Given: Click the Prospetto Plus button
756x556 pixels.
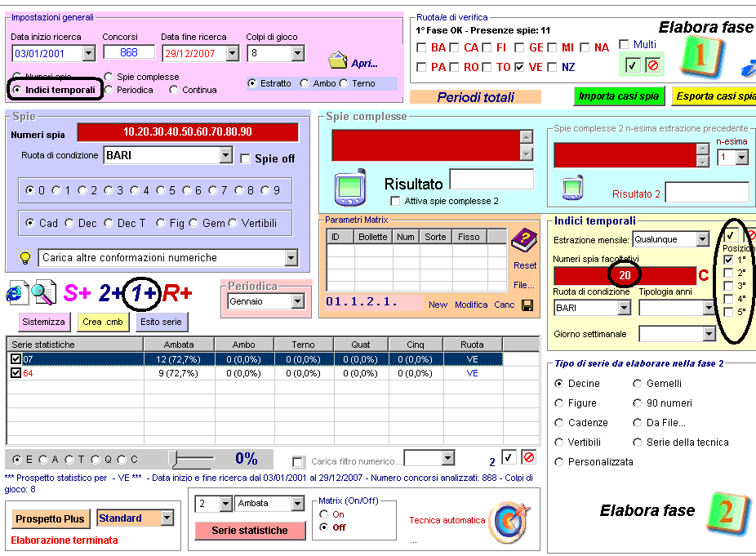Looking at the screenshot, I should point(50,519).
